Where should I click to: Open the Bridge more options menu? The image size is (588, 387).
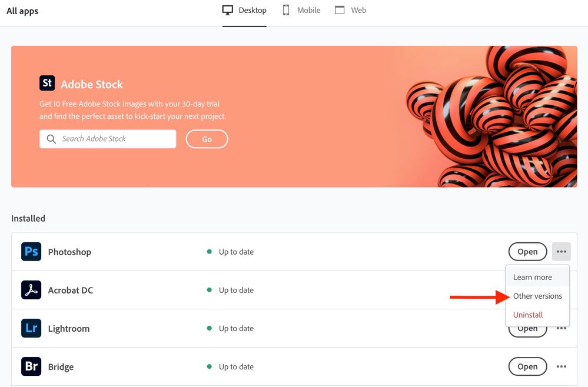pyautogui.click(x=561, y=366)
